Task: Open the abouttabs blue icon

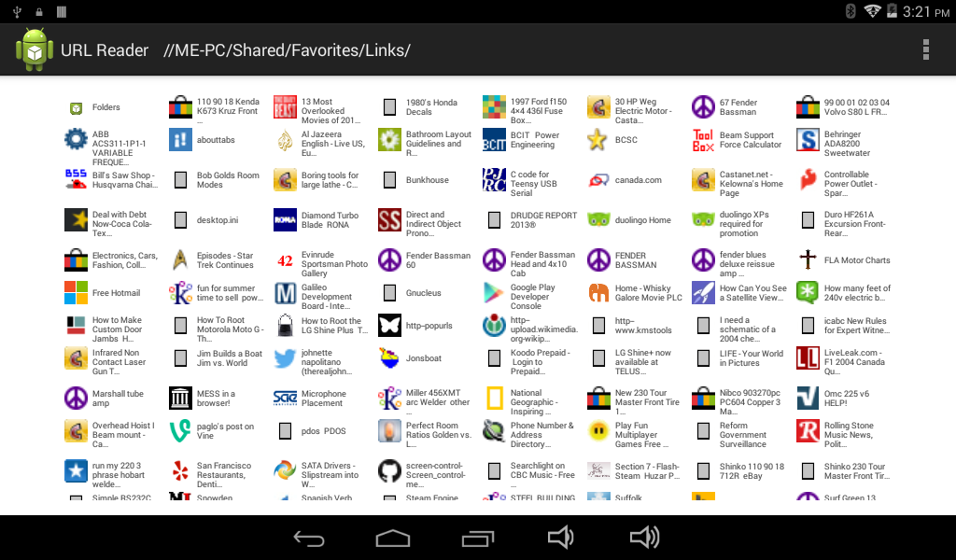Action: point(180,140)
